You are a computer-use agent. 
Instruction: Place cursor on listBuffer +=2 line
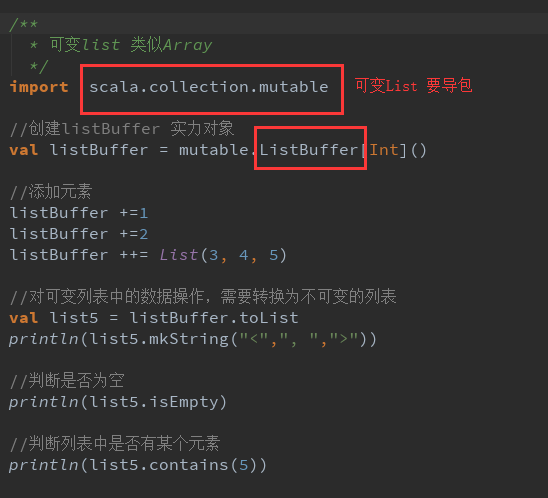[79, 234]
